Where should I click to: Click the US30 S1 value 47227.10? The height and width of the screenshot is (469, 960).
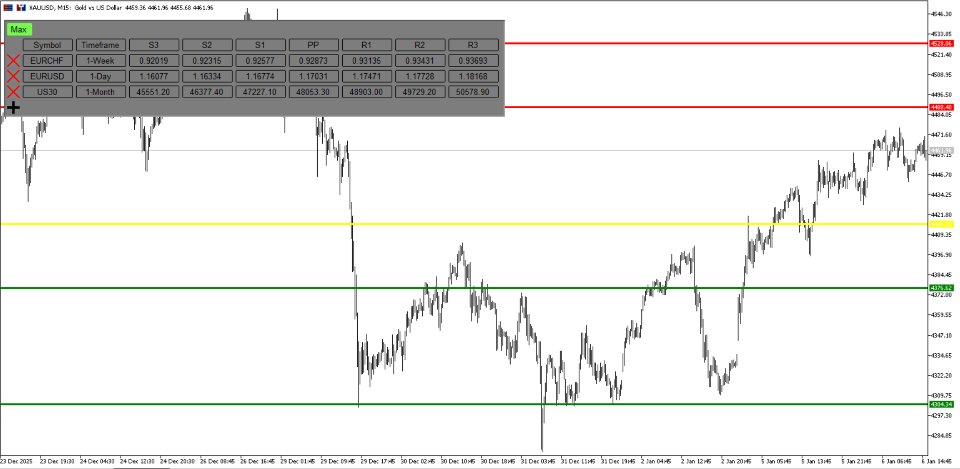coord(261,92)
